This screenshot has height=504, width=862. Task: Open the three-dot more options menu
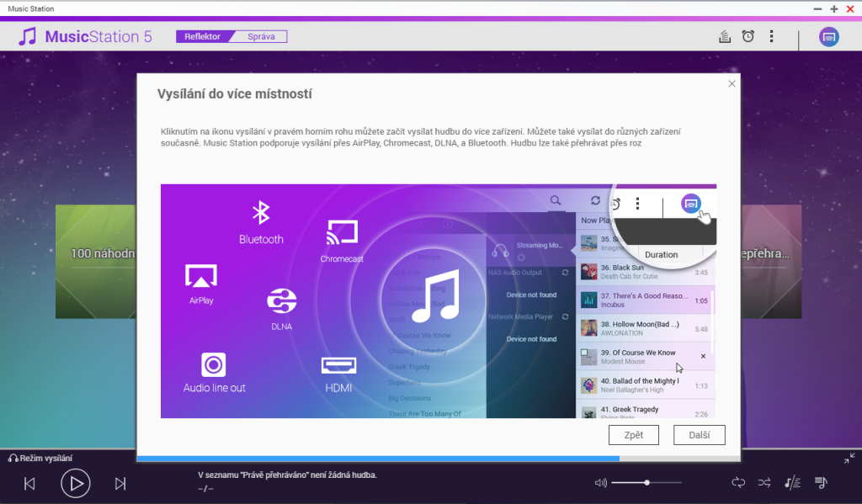pyautogui.click(x=771, y=36)
